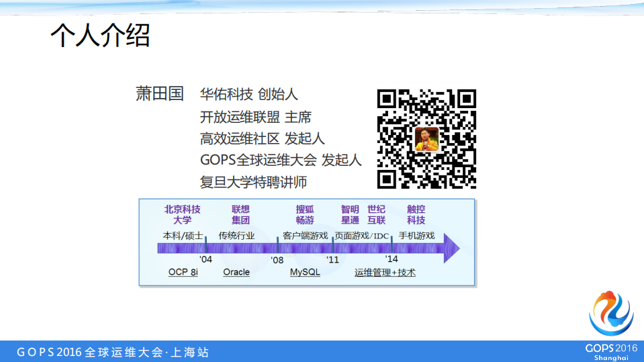Screen dimensions: 644x362
Task: Click the GOPS 2016 Shanghai logo
Action: (611, 326)
